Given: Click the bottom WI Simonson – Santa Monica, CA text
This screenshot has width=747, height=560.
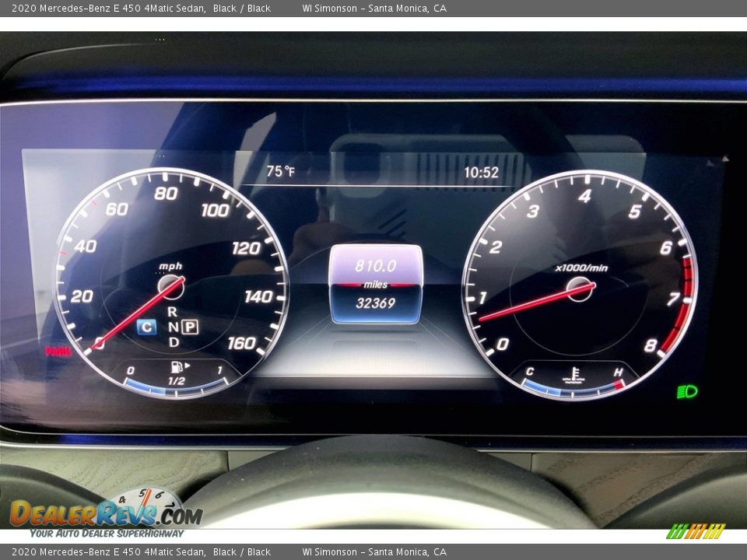Looking at the screenshot, I should coord(374,552).
